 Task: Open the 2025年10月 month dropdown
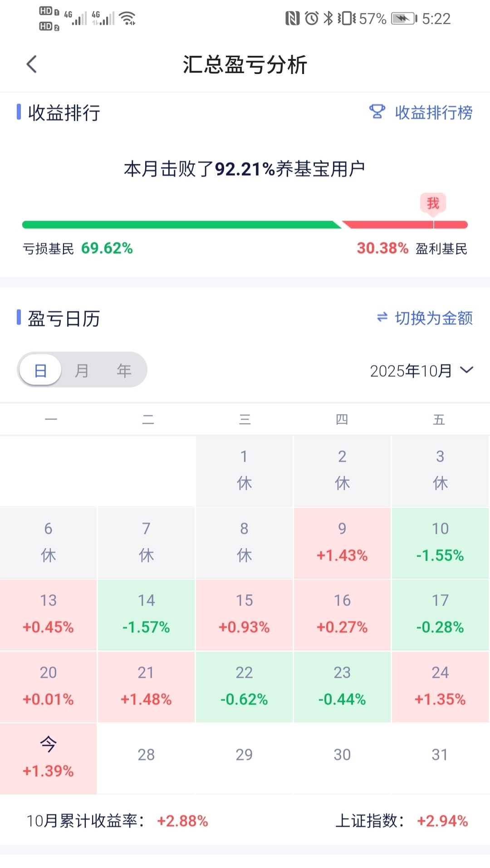(411, 370)
